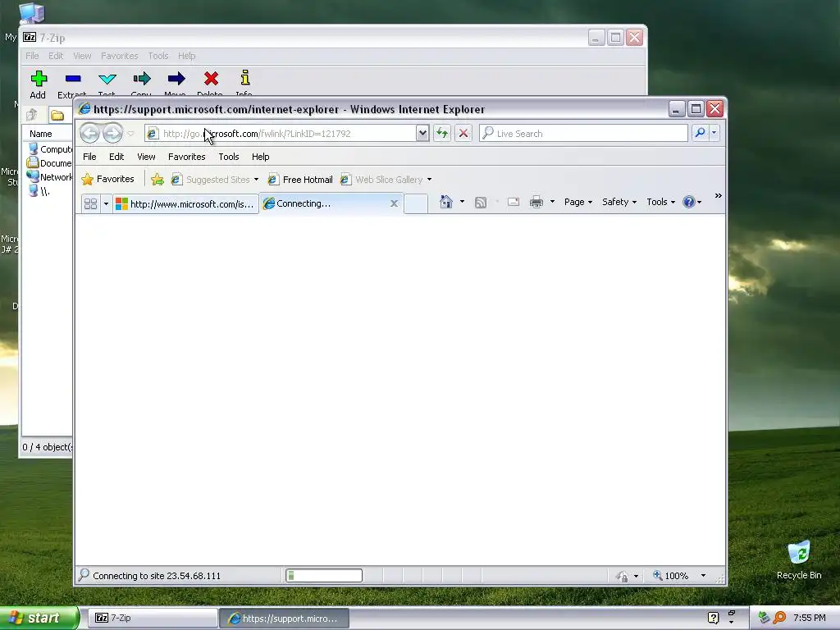
Task: Click the red Delete icon in 7-Zip
Action: (x=211, y=79)
